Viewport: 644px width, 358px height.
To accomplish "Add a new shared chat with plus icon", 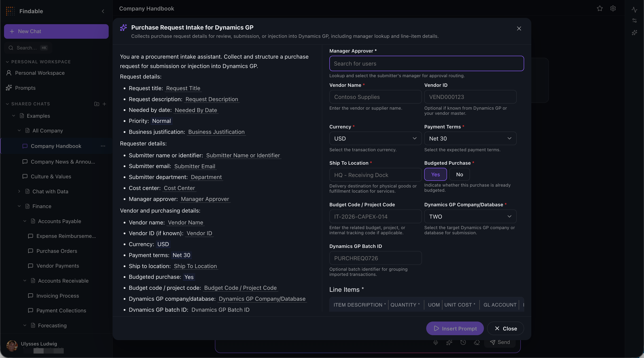I will click(x=104, y=104).
